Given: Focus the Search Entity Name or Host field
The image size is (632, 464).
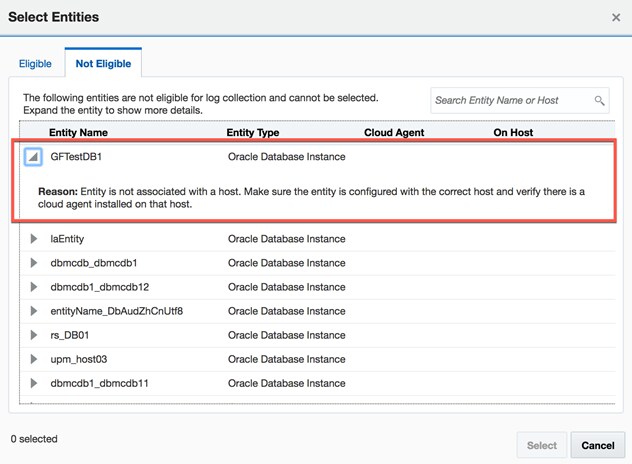Looking at the screenshot, I should pos(511,100).
